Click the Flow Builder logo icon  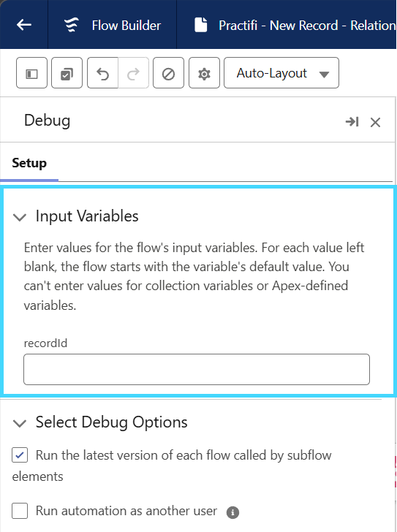coord(72,25)
